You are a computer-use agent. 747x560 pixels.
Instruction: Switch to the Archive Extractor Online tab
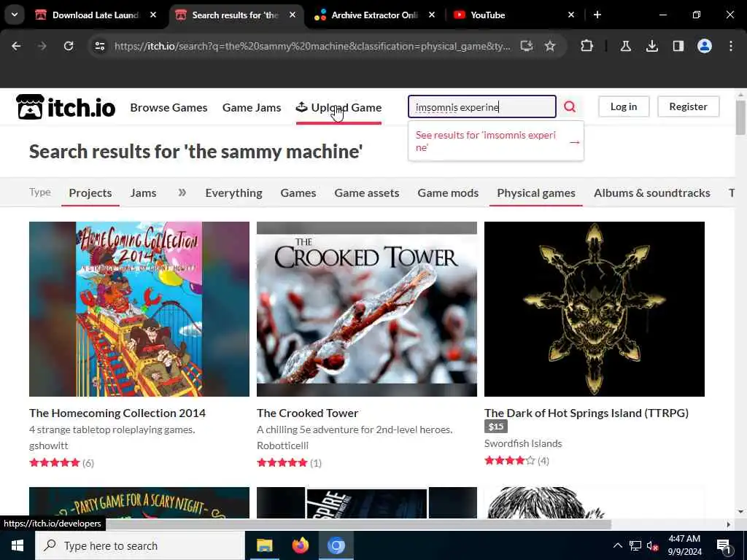(x=374, y=15)
